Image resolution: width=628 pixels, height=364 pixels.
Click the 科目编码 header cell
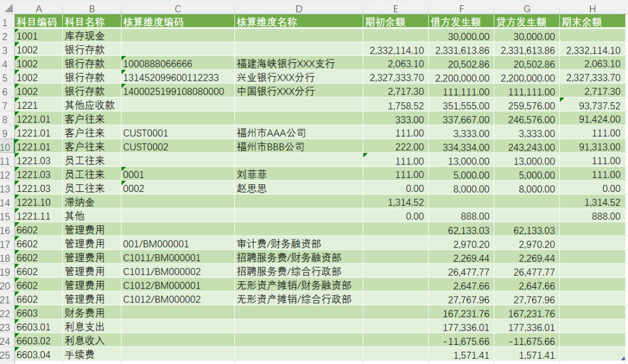click(38, 22)
